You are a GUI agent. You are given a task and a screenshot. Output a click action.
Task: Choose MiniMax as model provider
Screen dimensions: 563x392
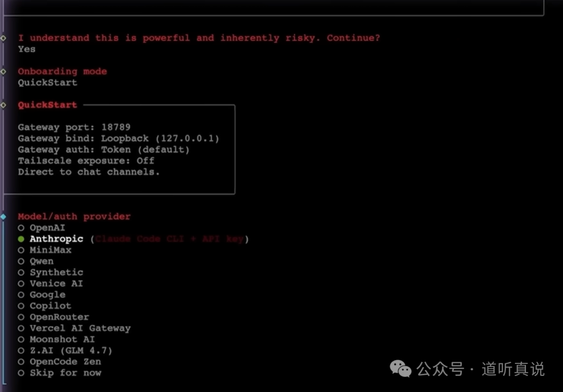pos(45,250)
